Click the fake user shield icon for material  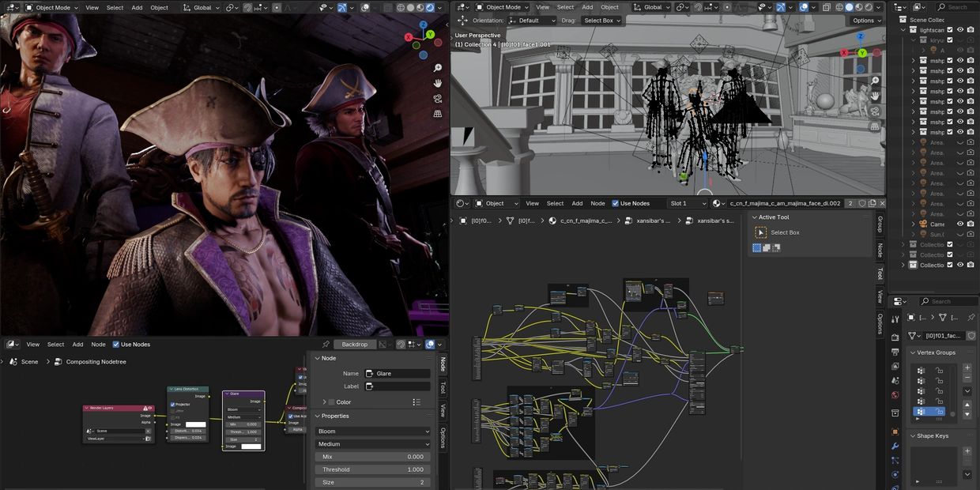point(861,203)
